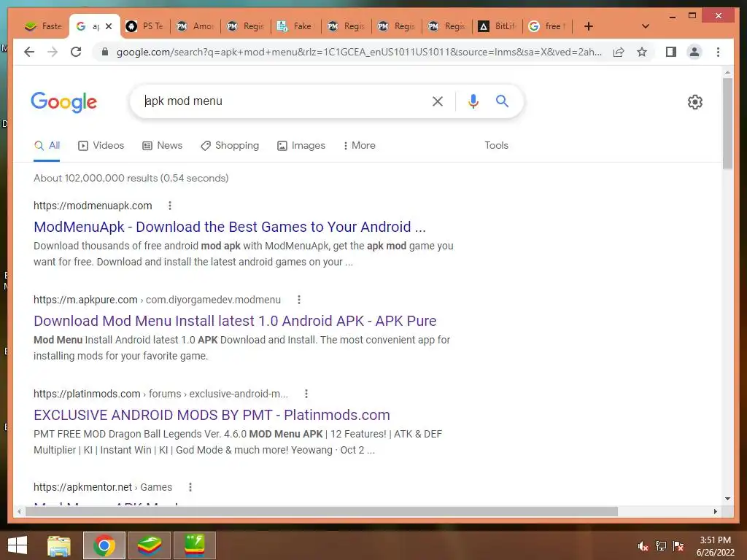Image resolution: width=747 pixels, height=560 pixels.
Task: Click the scroll-down arrow of the scrollbar
Action: click(x=727, y=499)
